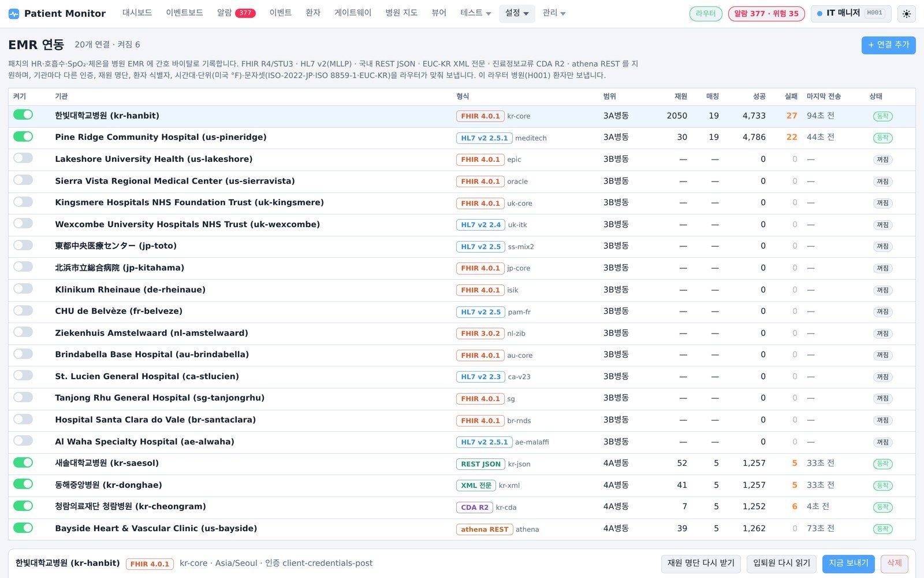Screen dimensions: 924x578
Task: Click the failure count 22 in Pine Ridge row
Action: 792,137
